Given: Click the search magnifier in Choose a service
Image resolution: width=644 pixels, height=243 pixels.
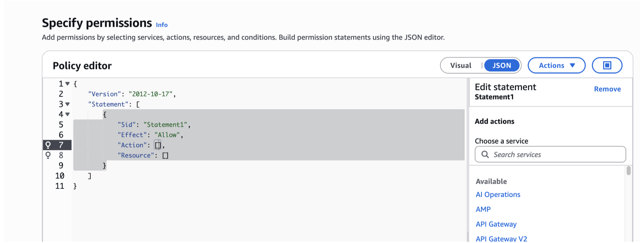Looking at the screenshot, I should tap(485, 154).
